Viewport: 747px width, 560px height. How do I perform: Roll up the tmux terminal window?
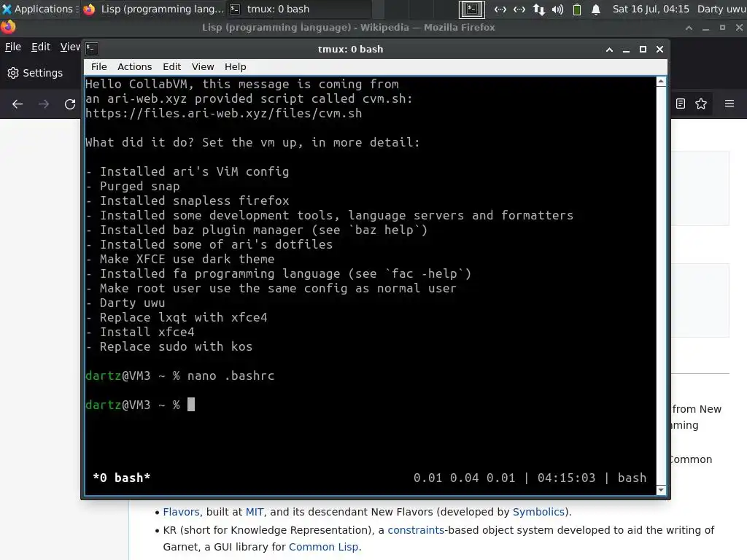pos(609,49)
